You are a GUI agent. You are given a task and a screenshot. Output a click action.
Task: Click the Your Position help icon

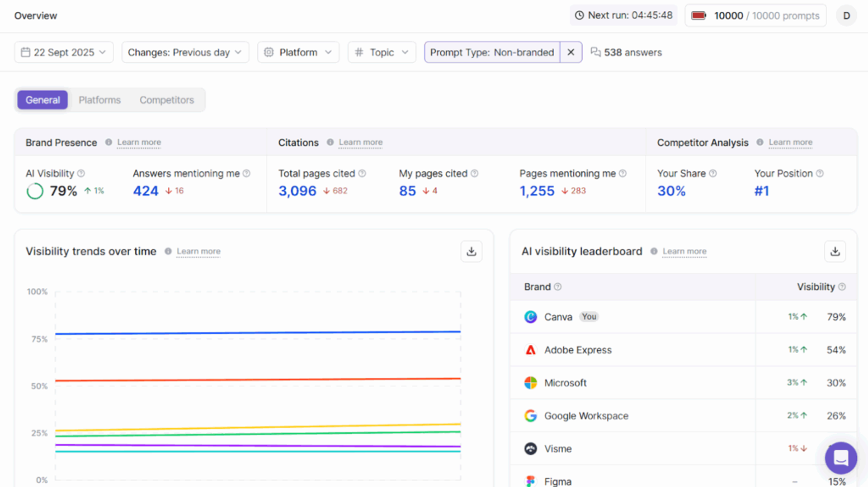820,173
